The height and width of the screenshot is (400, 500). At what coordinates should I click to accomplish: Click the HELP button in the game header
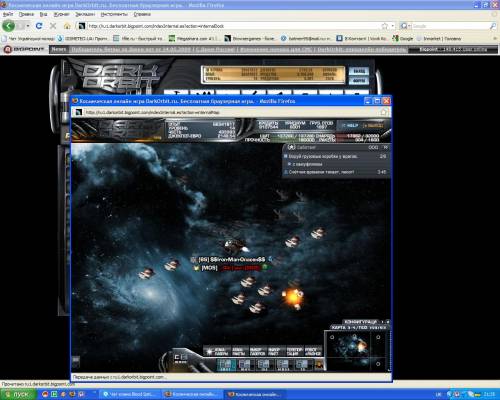350,125
